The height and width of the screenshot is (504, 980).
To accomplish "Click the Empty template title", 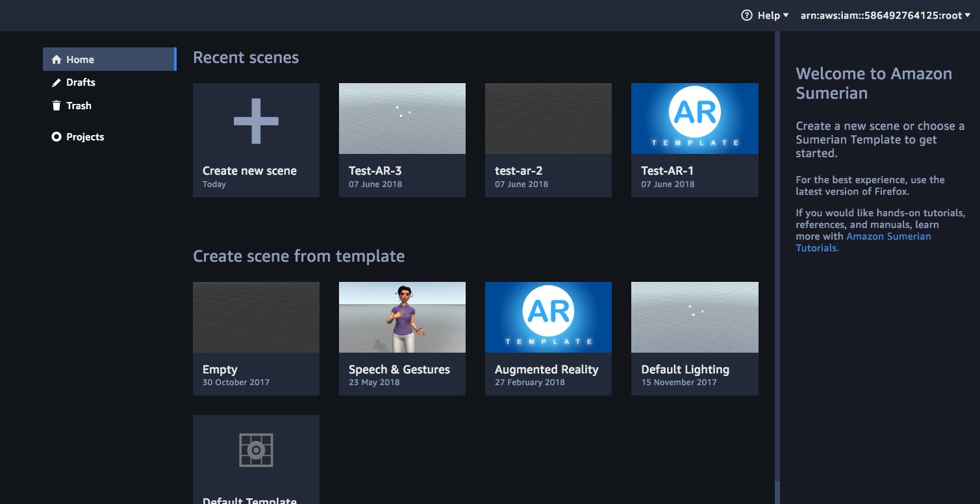I will (220, 370).
